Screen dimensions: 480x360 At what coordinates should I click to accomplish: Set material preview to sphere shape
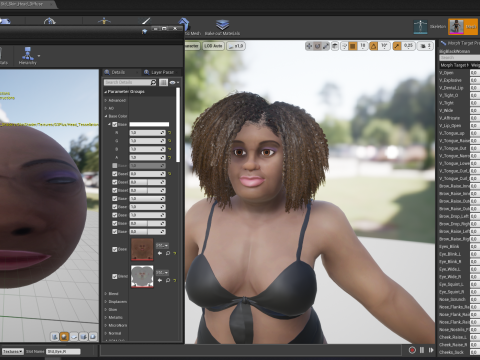[x=64, y=337]
